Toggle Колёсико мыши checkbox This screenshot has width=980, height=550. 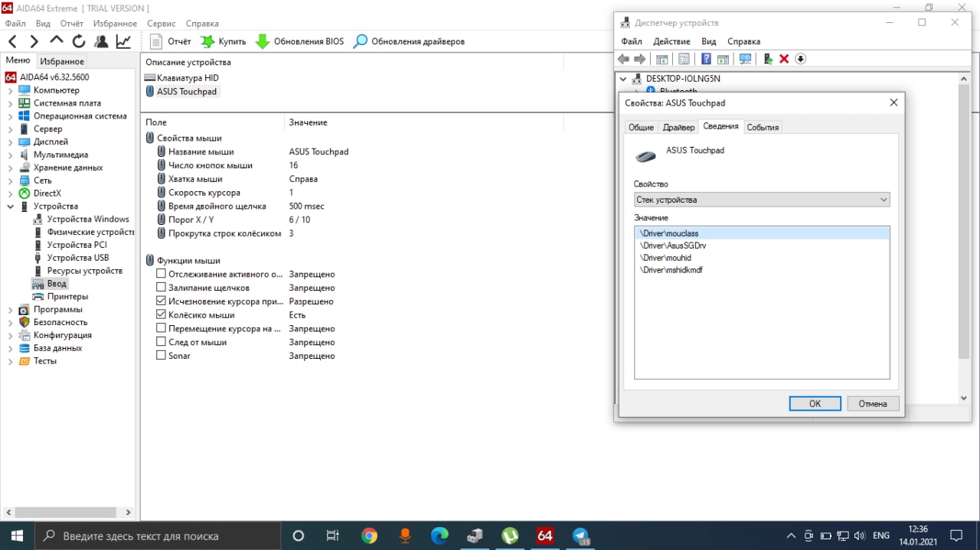161,314
